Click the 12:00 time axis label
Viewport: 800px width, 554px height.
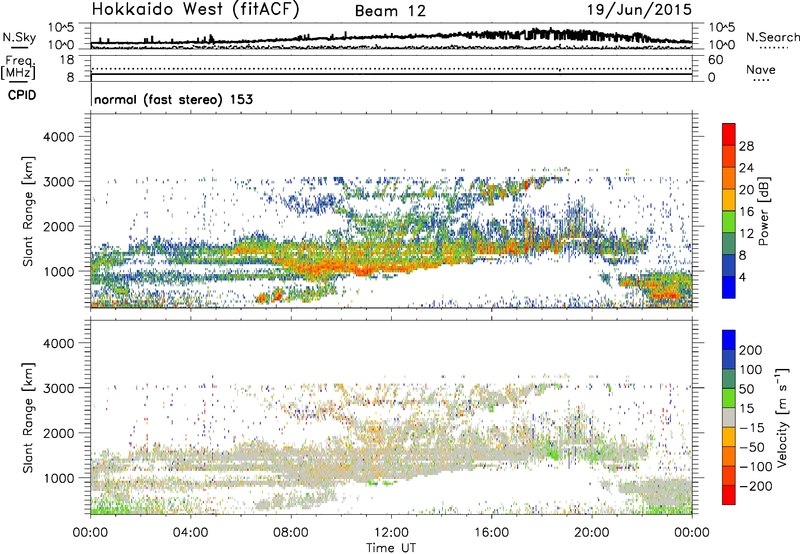(x=391, y=533)
